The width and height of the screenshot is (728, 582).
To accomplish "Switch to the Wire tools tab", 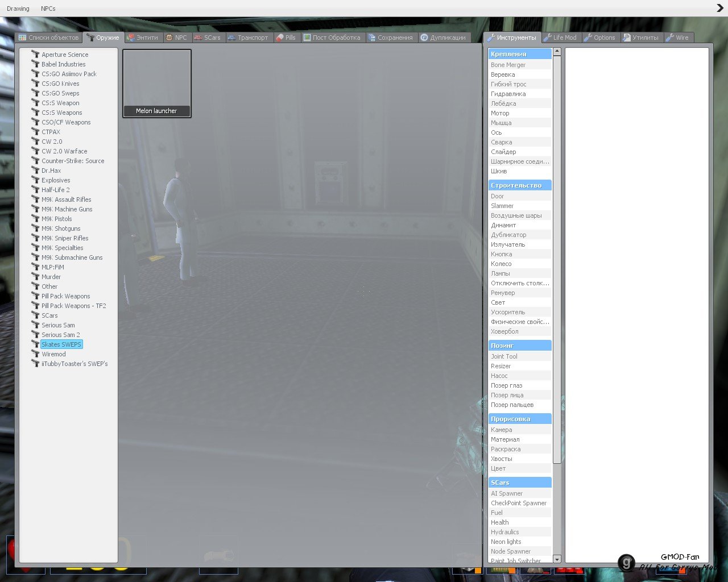I will coord(677,38).
